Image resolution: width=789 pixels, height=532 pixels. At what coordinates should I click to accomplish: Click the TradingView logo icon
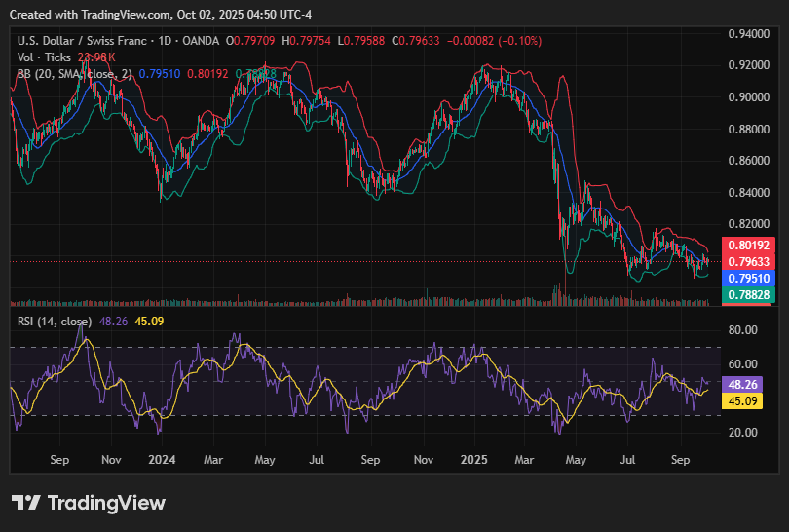(x=26, y=503)
